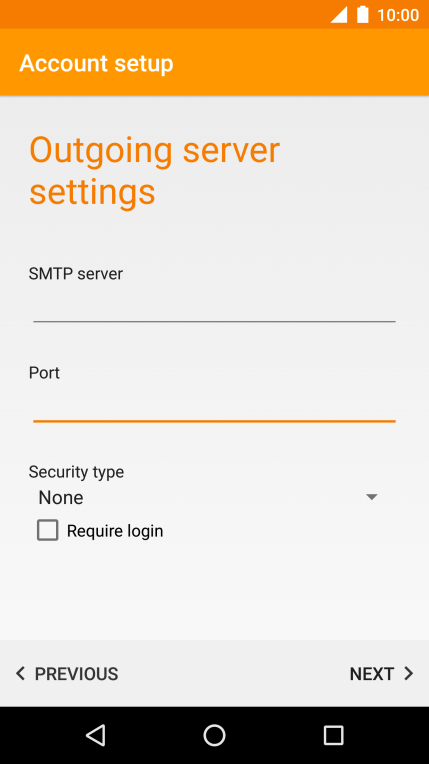Tap the left chevron beside PREVIOUS
429x764 pixels.
(x=20, y=674)
